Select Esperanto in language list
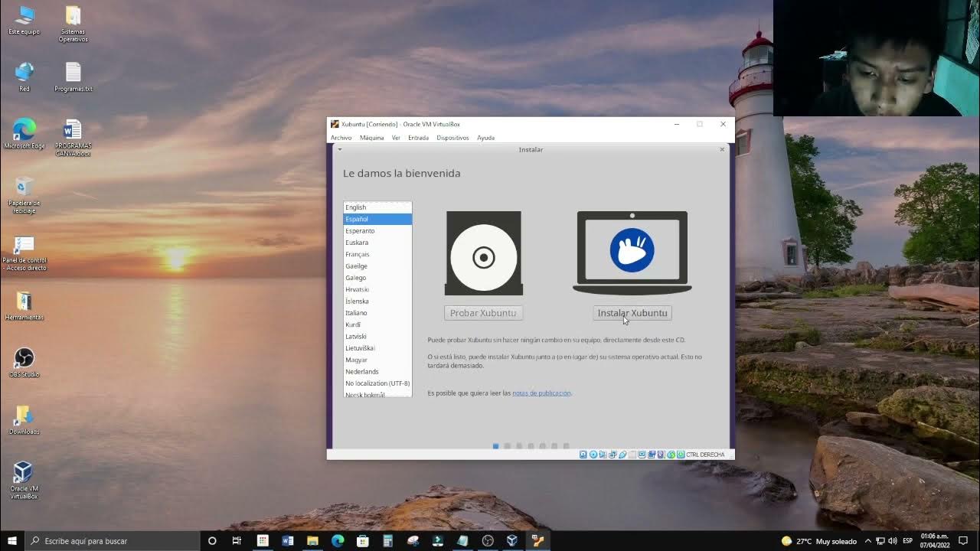980x551 pixels. 377,231
